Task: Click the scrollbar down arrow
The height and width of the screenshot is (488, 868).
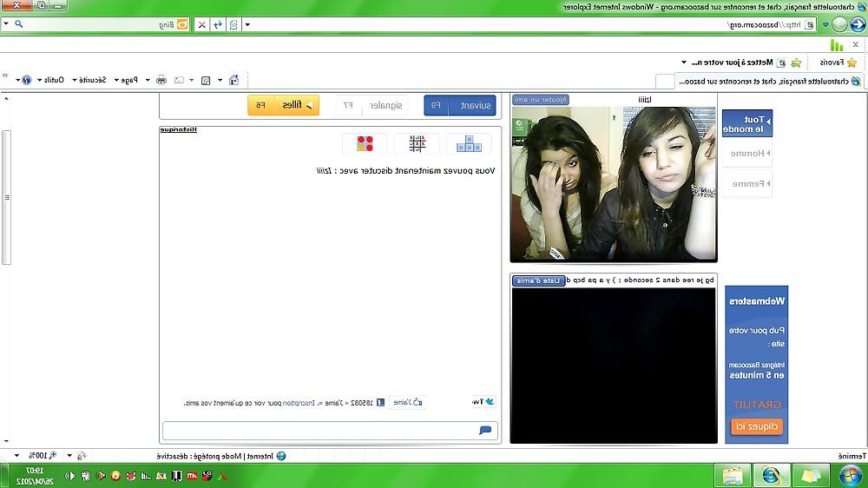Action: pyautogui.click(x=6, y=441)
